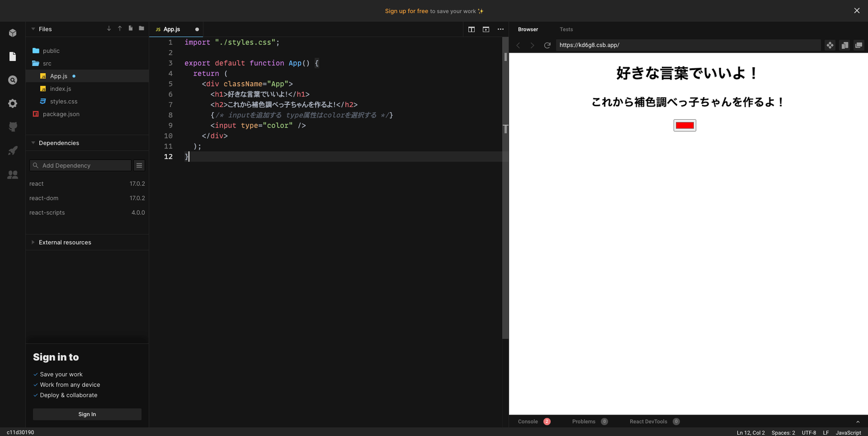Open the CodeSandbox logo menu
The image size is (868, 436).
coord(12,33)
